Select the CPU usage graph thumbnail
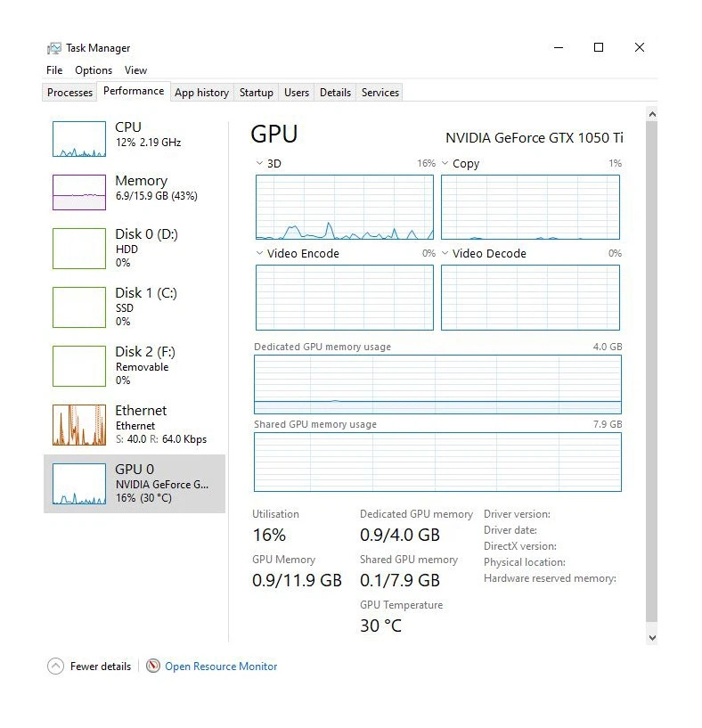702x728 pixels. click(x=79, y=139)
